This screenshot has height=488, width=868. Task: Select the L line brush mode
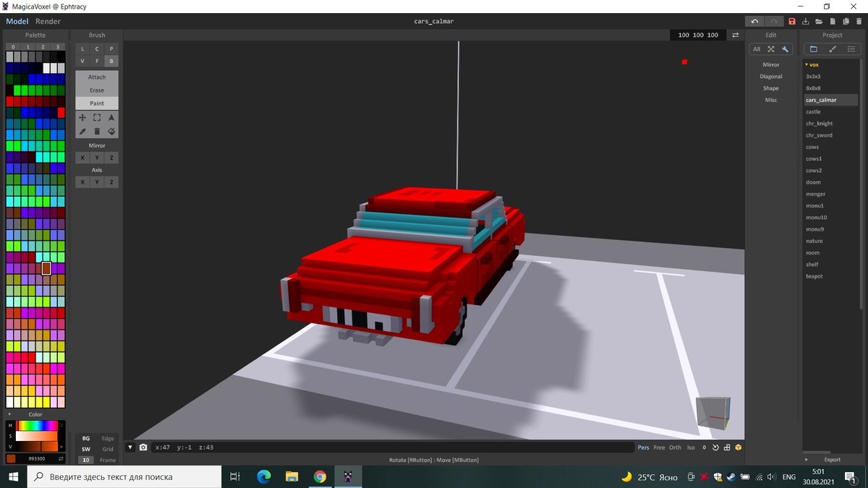pos(82,48)
